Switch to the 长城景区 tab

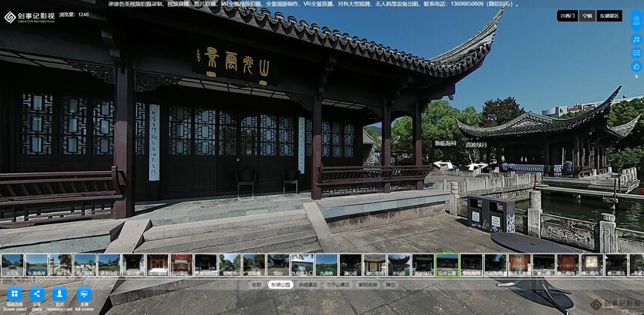[308, 284]
